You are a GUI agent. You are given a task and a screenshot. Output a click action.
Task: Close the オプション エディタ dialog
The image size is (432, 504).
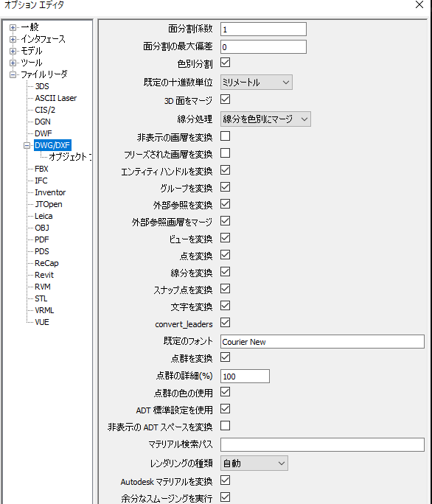(x=419, y=4)
